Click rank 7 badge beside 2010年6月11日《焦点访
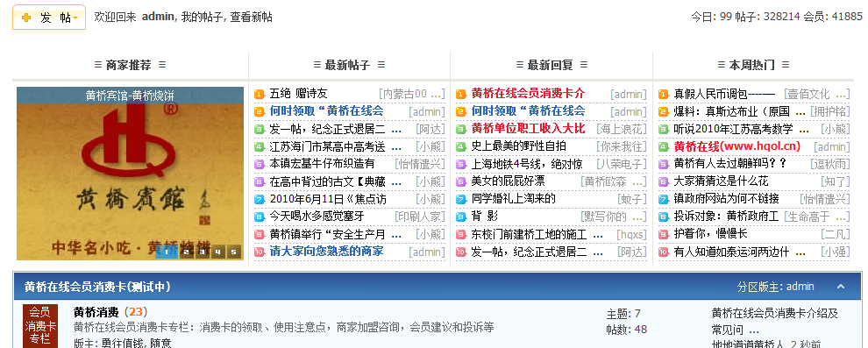This screenshot has width=868, height=348. 260,199
